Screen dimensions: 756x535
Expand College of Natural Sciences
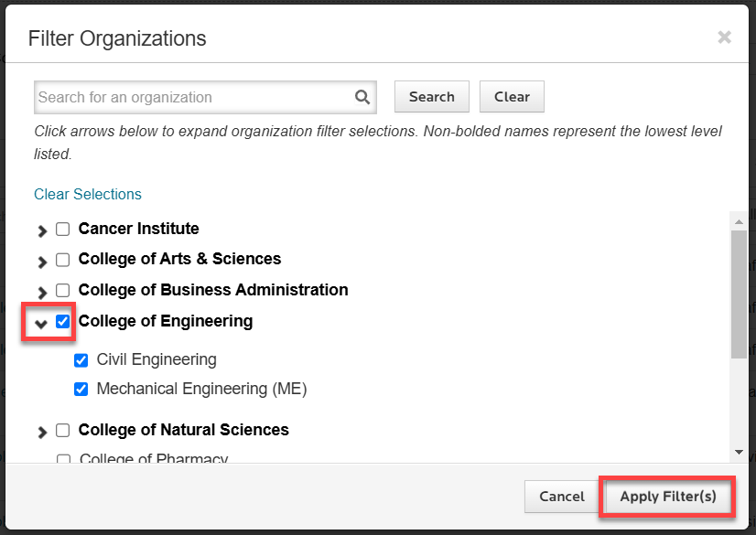click(x=42, y=432)
